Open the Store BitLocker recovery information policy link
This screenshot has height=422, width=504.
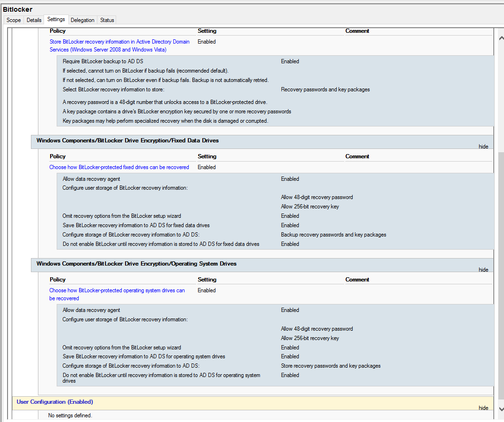(119, 45)
